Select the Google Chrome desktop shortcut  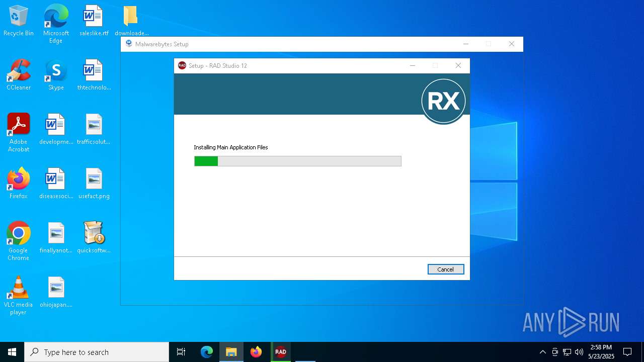19,241
